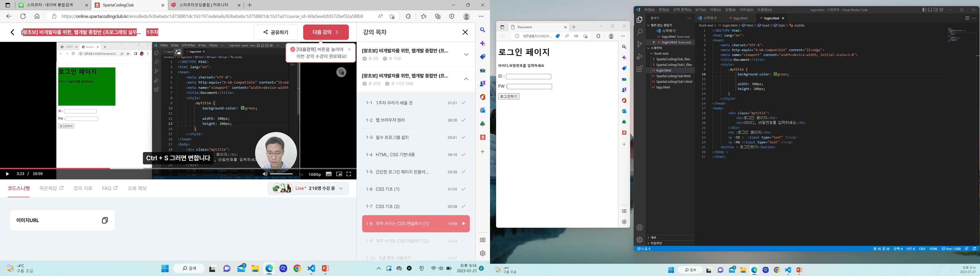
Task: Click the 로그인하기 button in Document page
Action: [509, 96]
